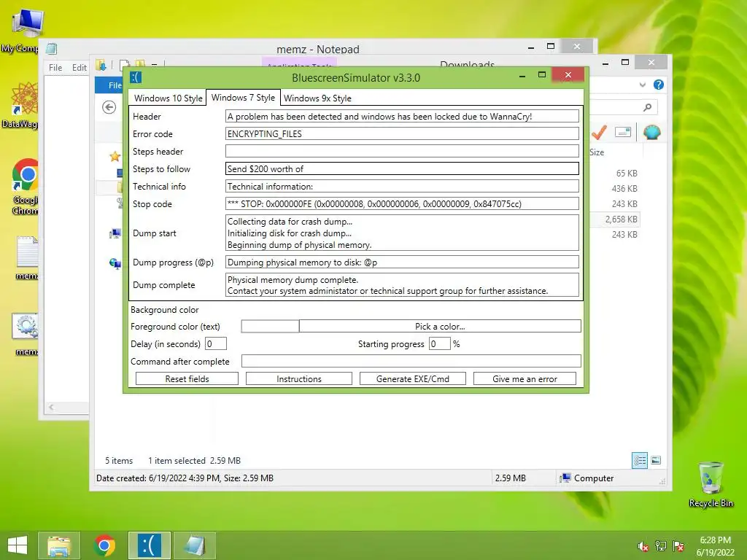This screenshot has width=747, height=560.
Task: Click the foreground color preview swatch
Action: coord(270,326)
